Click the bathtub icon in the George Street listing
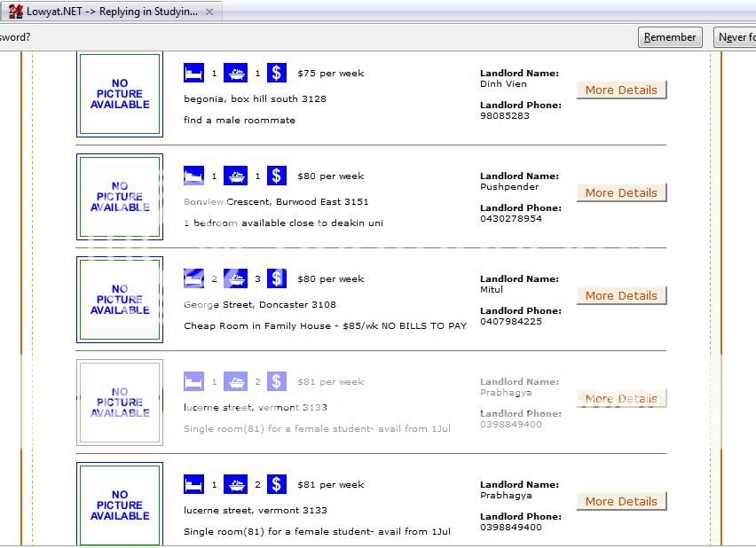This screenshot has height=548, width=756. pyautogui.click(x=235, y=278)
